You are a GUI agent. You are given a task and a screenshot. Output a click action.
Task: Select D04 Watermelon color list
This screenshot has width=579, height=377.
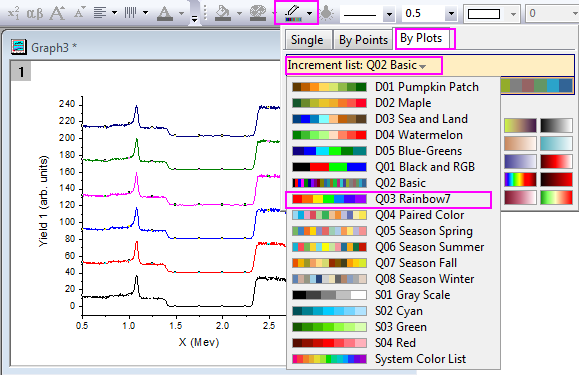point(393,135)
